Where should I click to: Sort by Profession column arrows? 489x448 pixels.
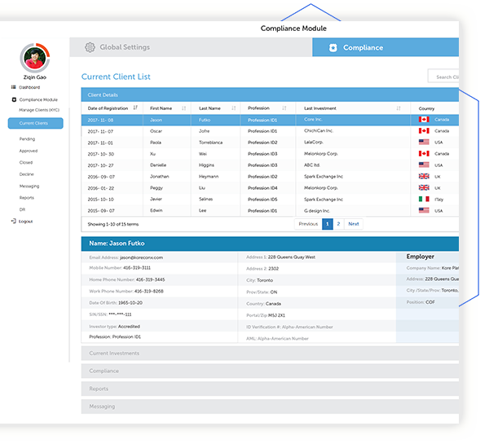click(284, 108)
